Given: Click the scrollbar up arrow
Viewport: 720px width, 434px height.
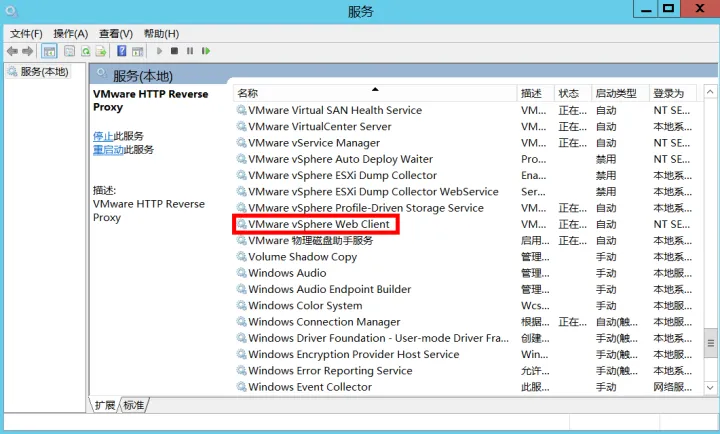Looking at the screenshot, I should click(x=710, y=92).
